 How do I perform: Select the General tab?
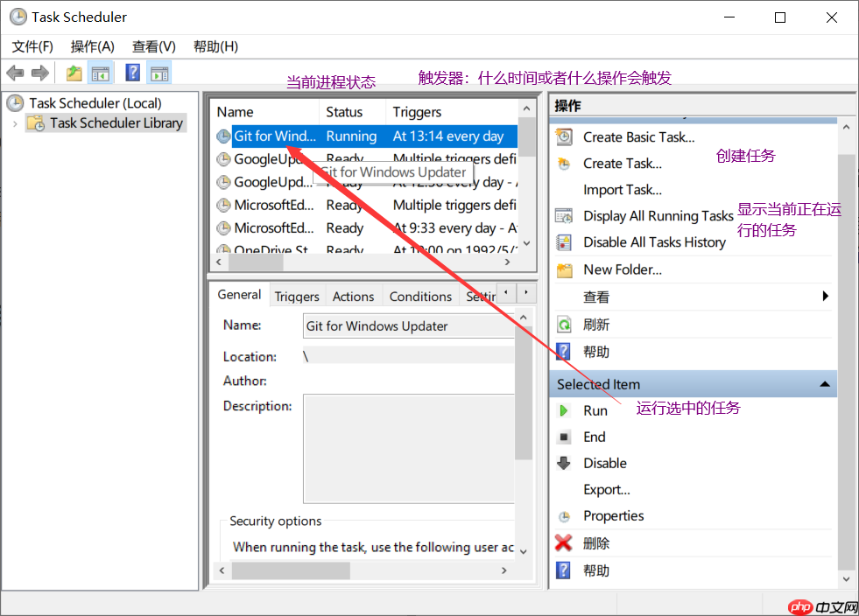[239, 295]
